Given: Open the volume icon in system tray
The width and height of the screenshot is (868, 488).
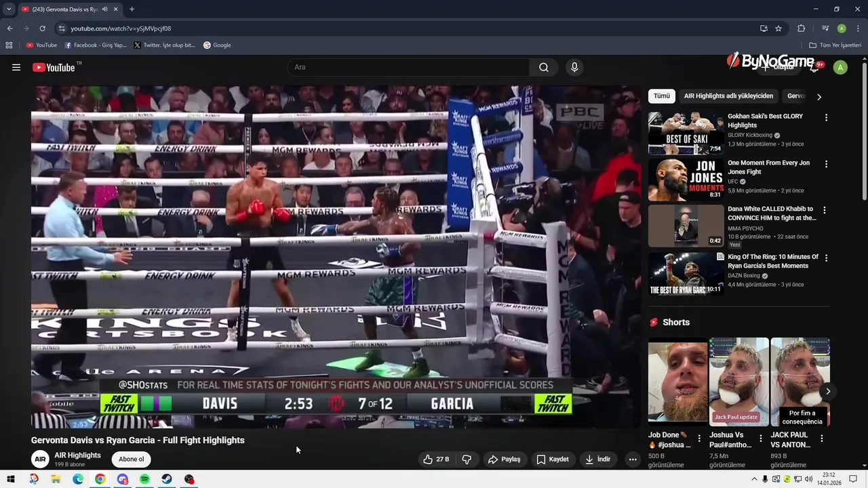Looking at the screenshot, I should pos(808,479).
